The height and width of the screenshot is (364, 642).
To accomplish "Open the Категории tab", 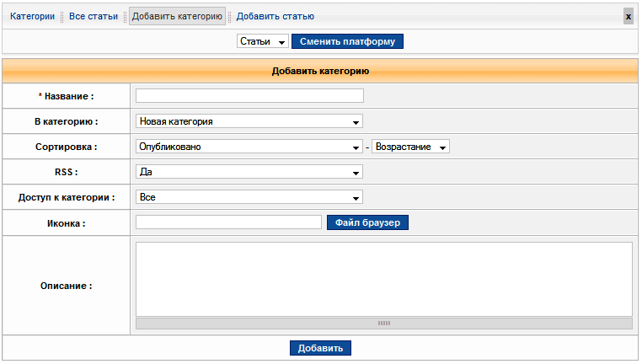I will (33, 17).
